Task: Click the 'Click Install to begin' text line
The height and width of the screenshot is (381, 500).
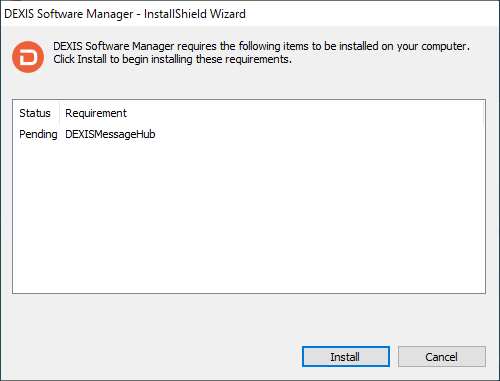Action: [172, 59]
